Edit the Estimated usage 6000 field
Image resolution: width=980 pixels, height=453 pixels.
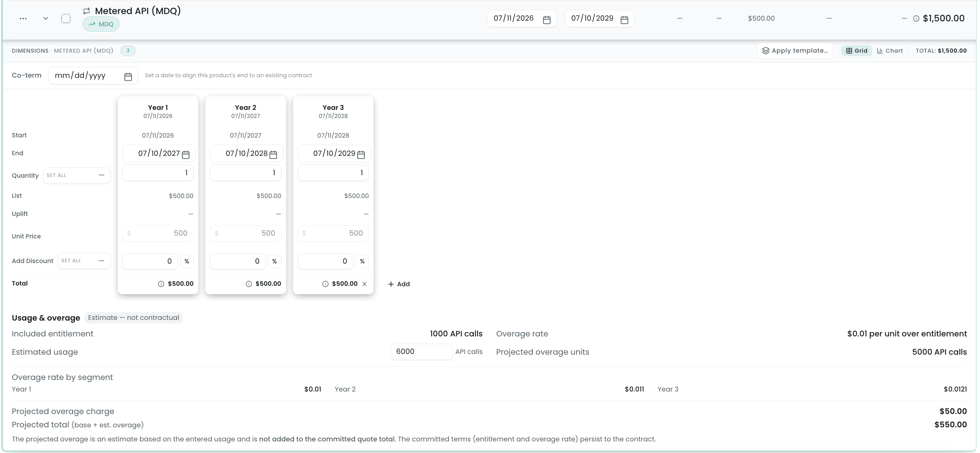(x=421, y=352)
